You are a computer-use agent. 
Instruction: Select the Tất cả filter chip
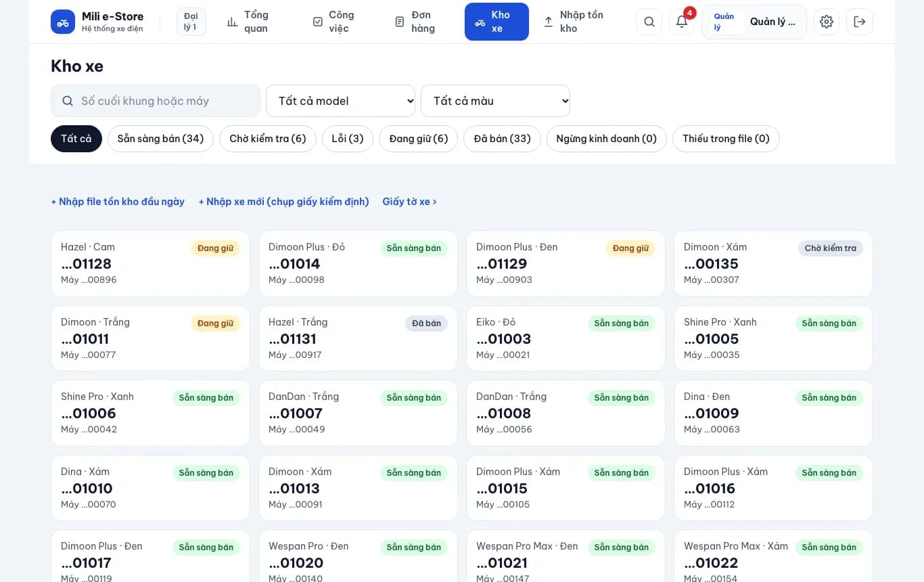[76, 139]
